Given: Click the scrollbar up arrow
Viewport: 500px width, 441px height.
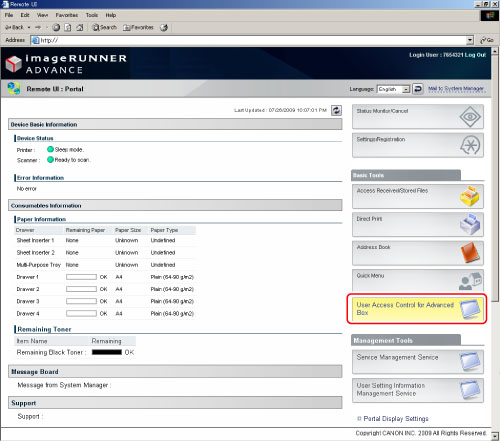Looking at the screenshot, I should click(495, 51).
